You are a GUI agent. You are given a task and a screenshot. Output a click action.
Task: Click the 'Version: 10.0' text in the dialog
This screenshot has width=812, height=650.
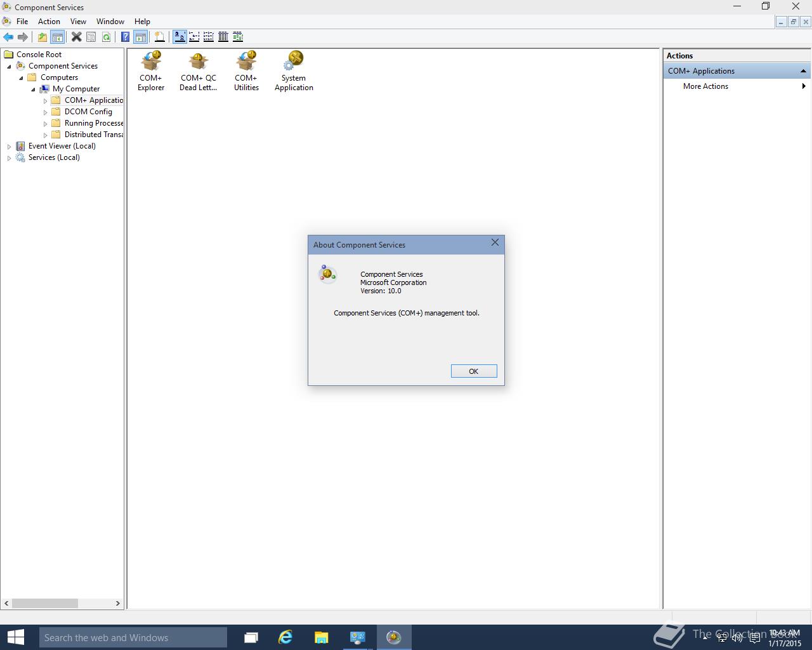pos(381,291)
